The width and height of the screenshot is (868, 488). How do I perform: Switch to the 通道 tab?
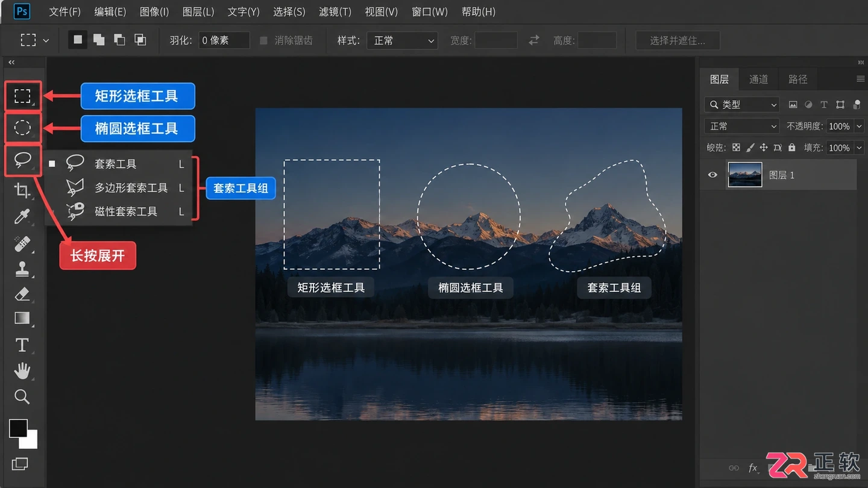pyautogui.click(x=758, y=79)
